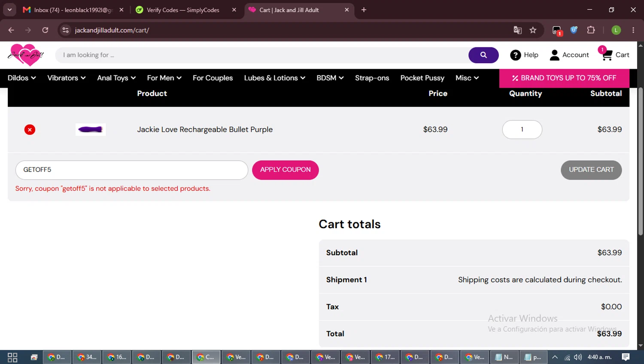
Task: Open the For Couples category
Action: 213,78
